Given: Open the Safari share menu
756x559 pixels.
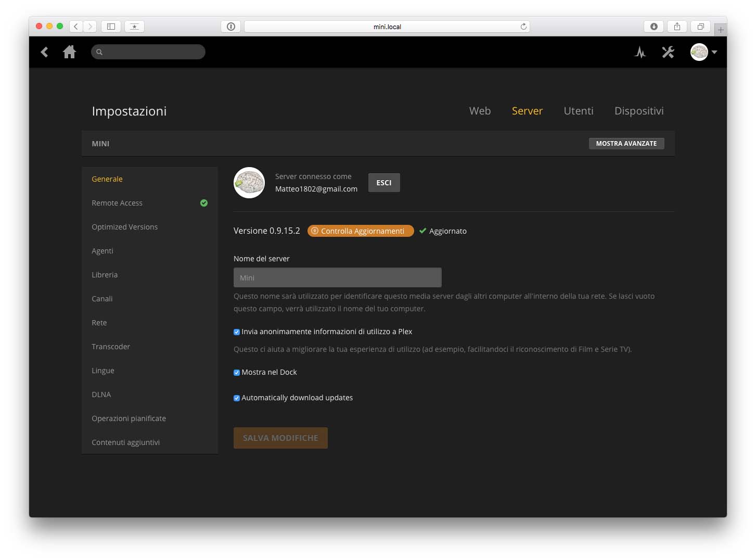Looking at the screenshot, I should click(677, 27).
